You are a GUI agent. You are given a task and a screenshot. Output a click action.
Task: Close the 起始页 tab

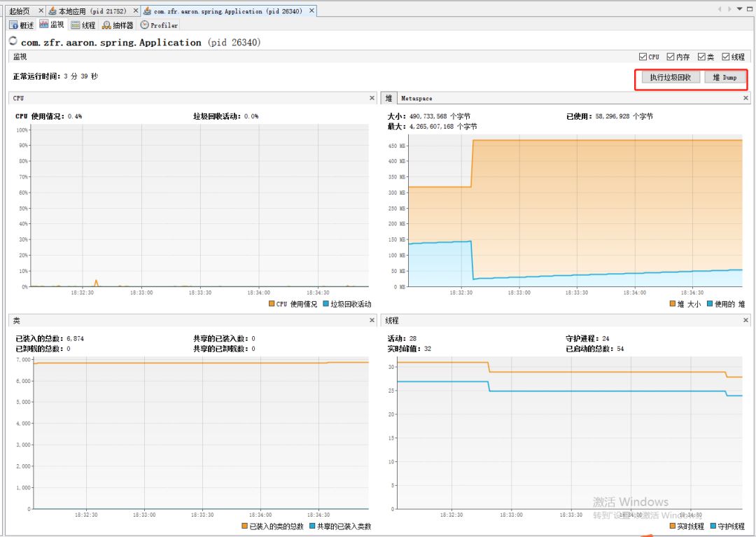coord(41,11)
